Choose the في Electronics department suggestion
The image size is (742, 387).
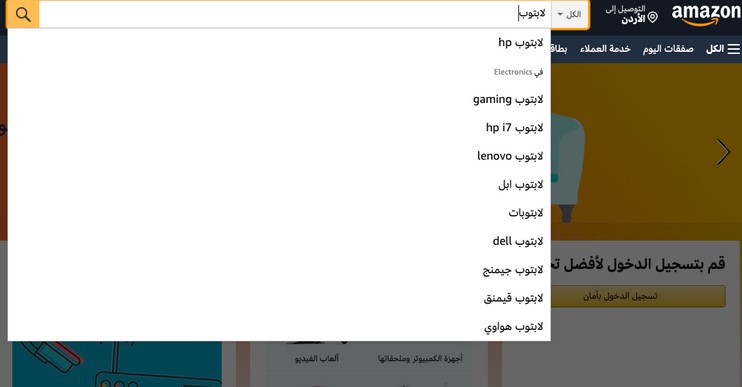[279, 72]
